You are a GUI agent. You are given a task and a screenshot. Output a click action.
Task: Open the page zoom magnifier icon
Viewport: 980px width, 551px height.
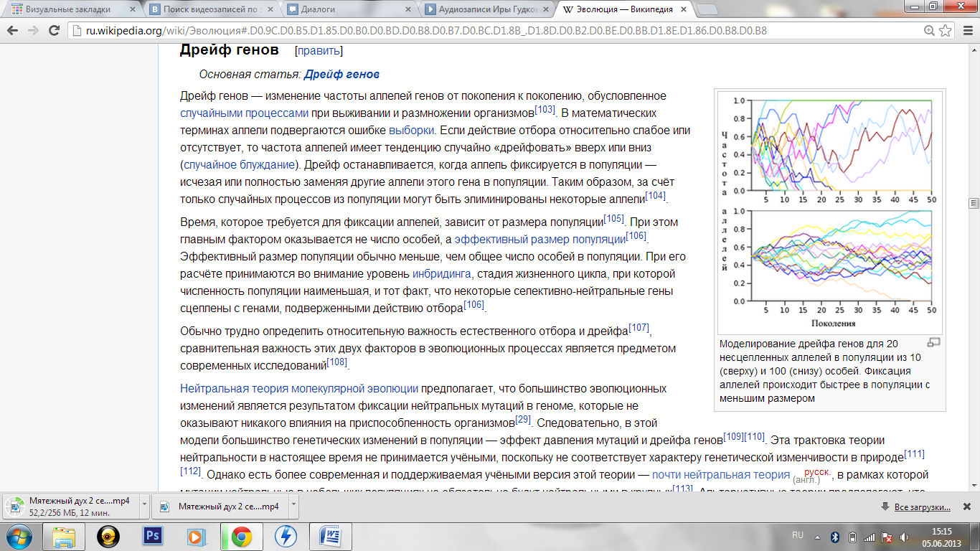tap(929, 31)
